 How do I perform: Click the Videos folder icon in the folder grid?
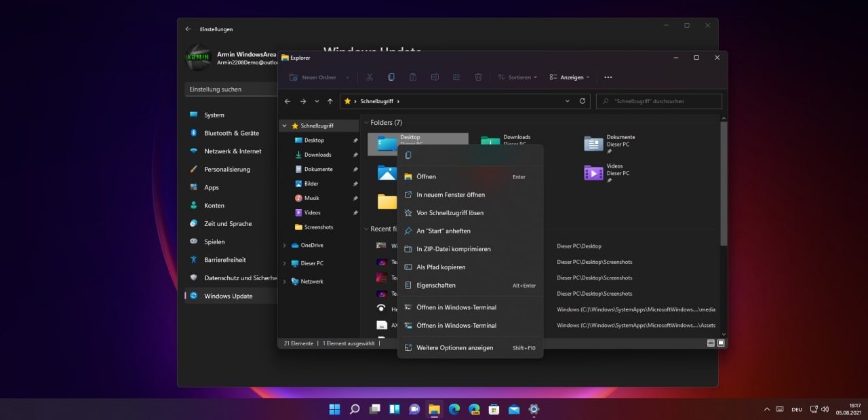pos(593,173)
